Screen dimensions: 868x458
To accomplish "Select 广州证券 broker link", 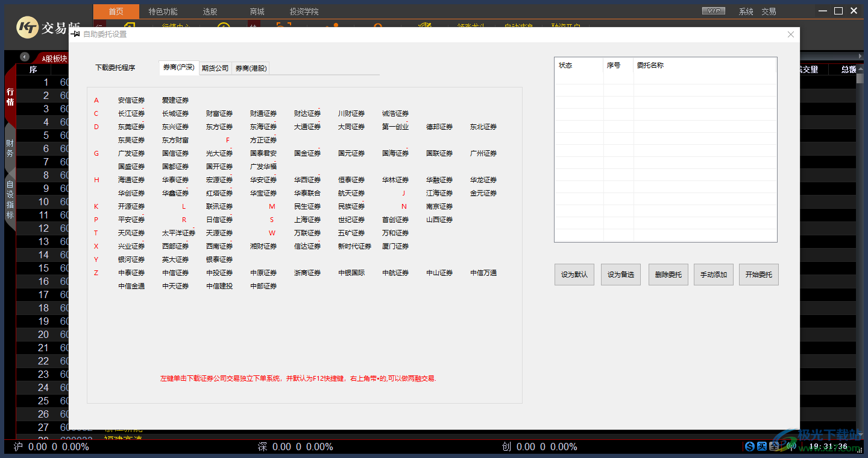I will (483, 153).
